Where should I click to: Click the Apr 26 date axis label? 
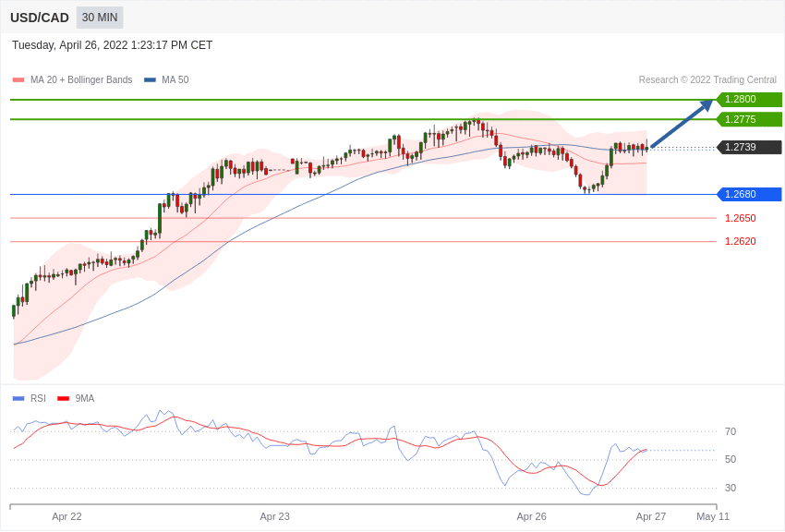(x=531, y=516)
